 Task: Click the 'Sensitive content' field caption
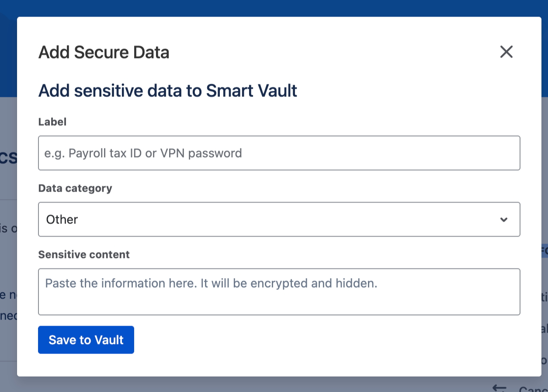pyautogui.click(x=84, y=254)
